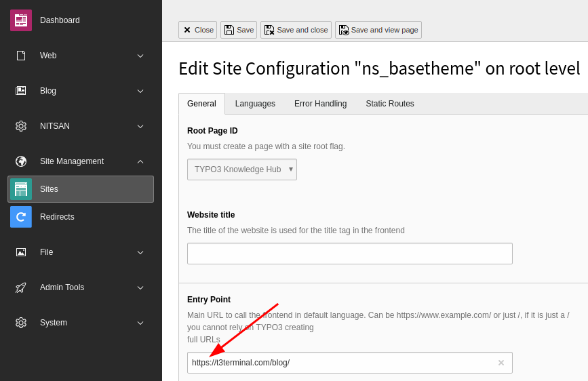Click Save and view page text
588x381 pixels.
click(x=385, y=30)
